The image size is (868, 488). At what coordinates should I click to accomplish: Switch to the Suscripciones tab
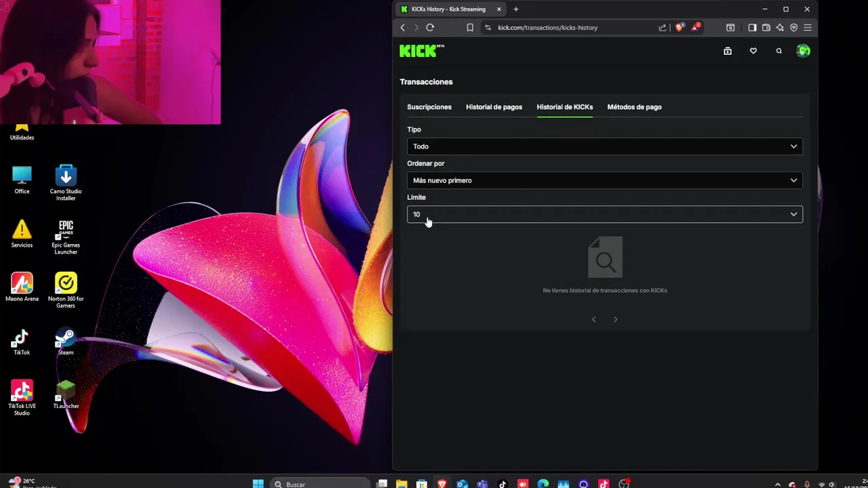pyautogui.click(x=429, y=107)
